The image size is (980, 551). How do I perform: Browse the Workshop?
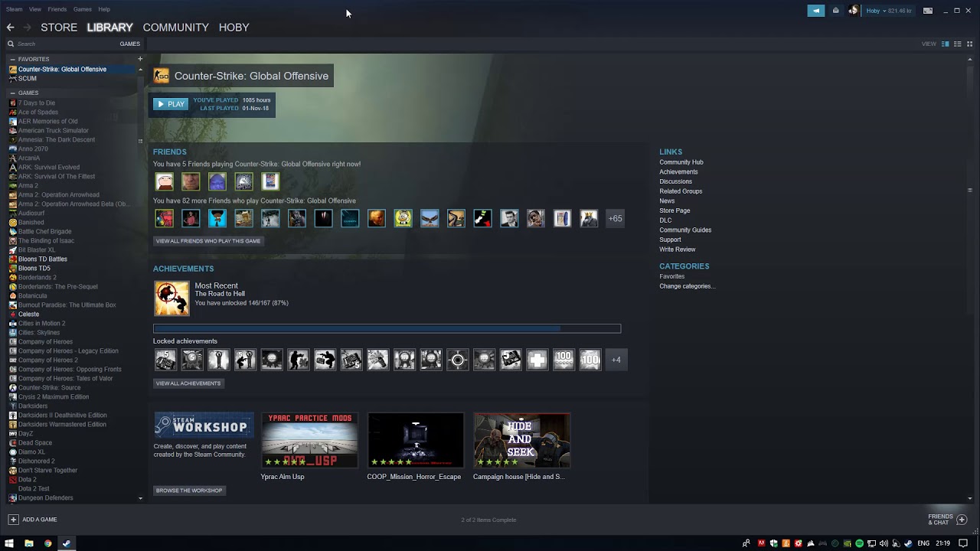189,491
